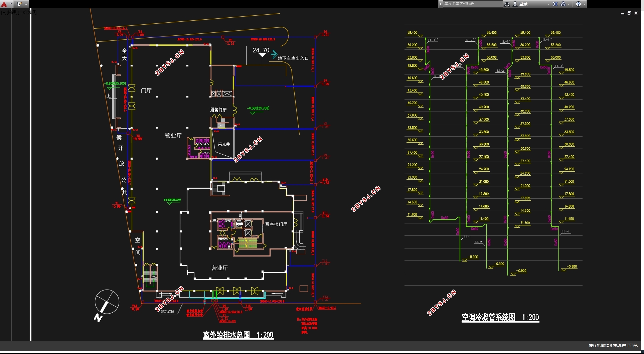Viewport: 644px width, 354px height.
Task: Select the title 空调冷凝管系统图 1:200
Action: pos(500,317)
